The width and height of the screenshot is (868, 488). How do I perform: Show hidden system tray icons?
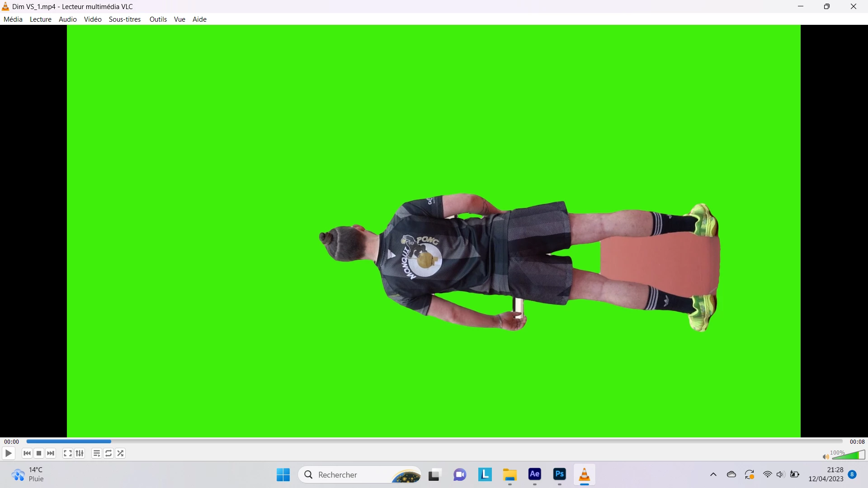pyautogui.click(x=713, y=474)
